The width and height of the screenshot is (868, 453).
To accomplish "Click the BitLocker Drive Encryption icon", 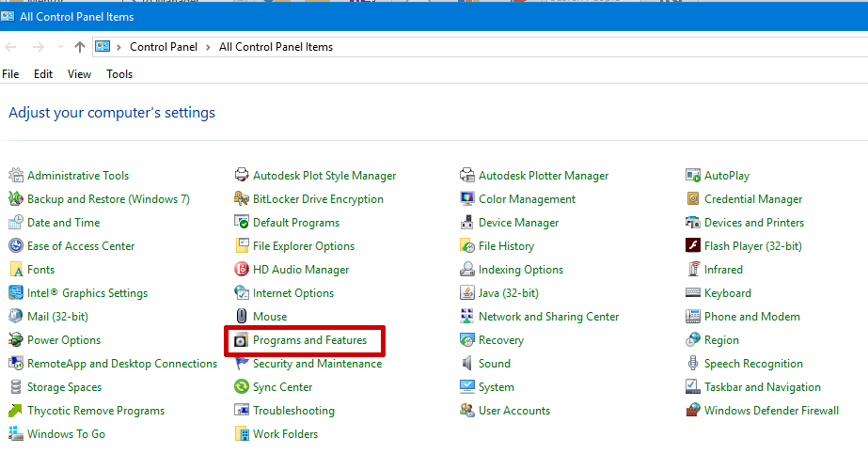I will pos(242,199).
